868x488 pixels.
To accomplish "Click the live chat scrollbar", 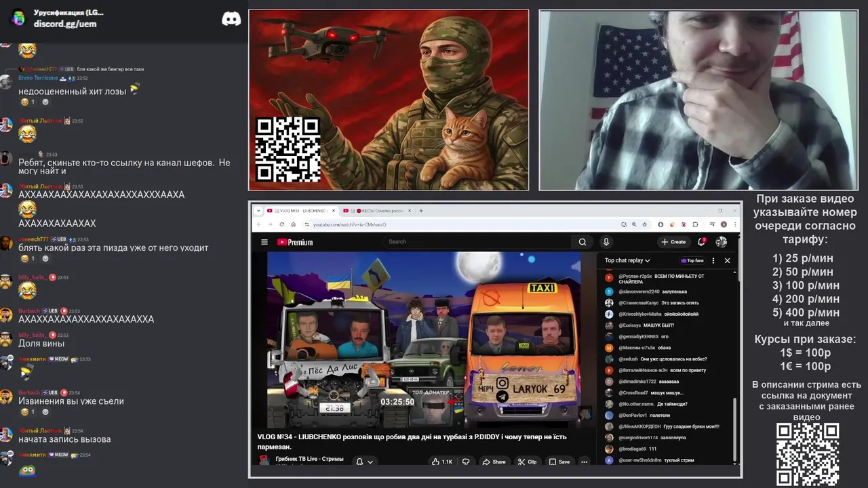I will click(x=735, y=430).
